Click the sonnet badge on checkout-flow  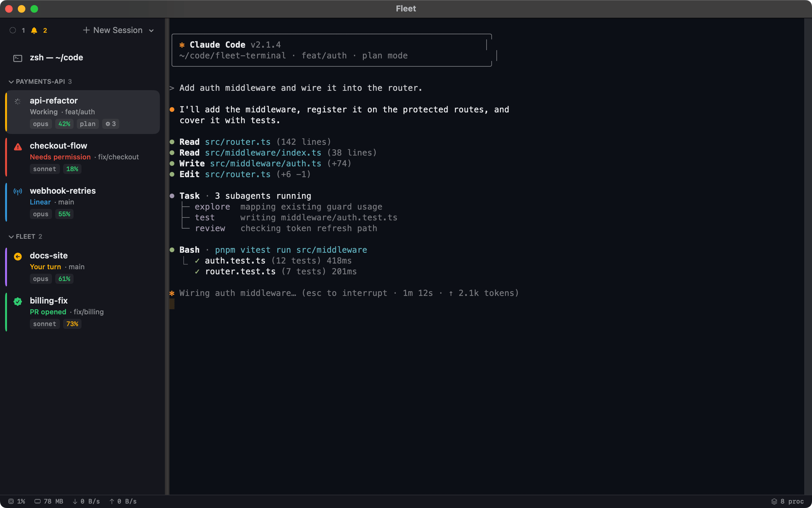(x=45, y=169)
